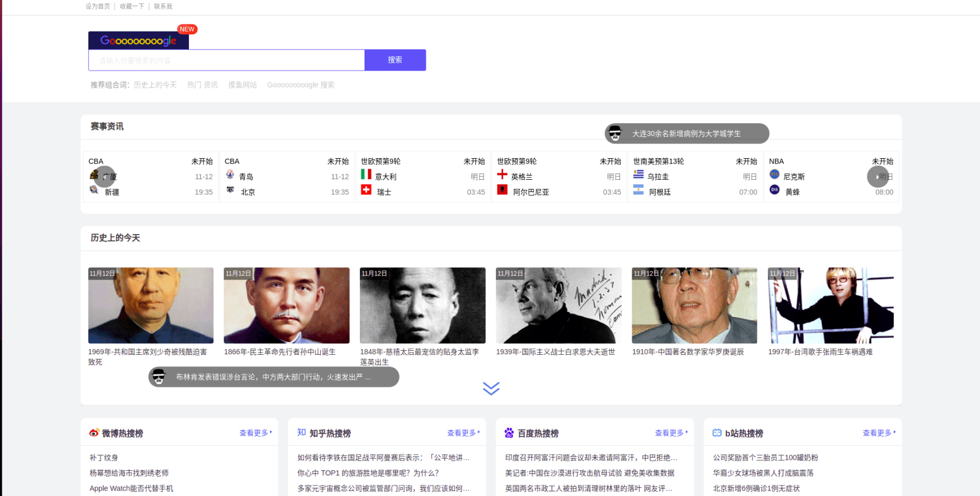980x496 pixels.
Task: View more of 微博热搜榜
Action: coord(256,433)
